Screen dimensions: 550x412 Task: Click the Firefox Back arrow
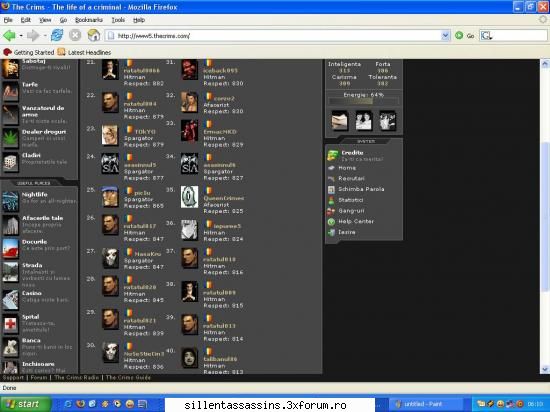[9, 35]
